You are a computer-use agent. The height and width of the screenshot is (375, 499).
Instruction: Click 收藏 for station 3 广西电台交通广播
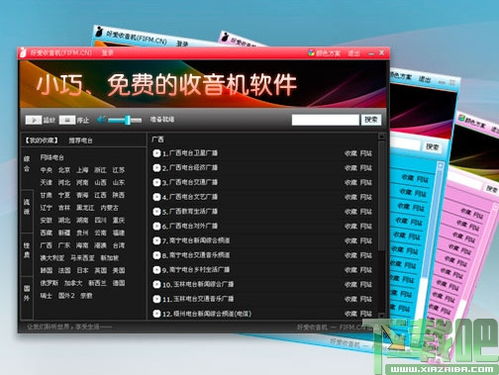click(x=351, y=182)
